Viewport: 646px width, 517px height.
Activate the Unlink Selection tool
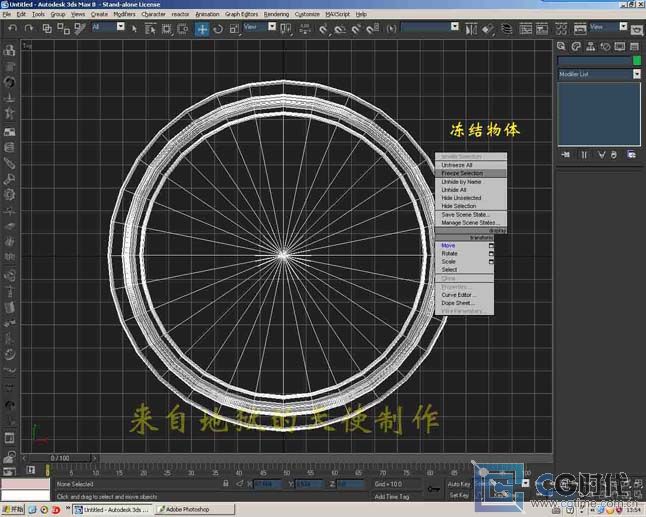click(x=63, y=28)
